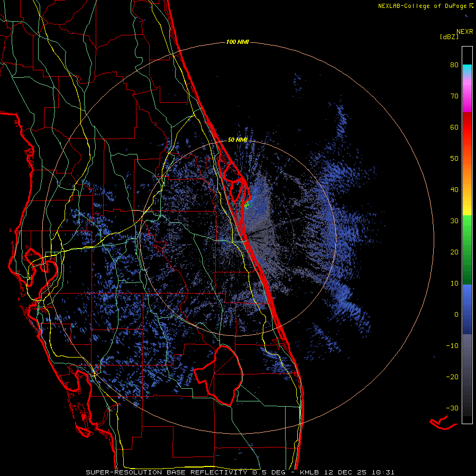Click the 30 value on the dBZ scale
Screen dimensions: 476x476
click(454, 221)
